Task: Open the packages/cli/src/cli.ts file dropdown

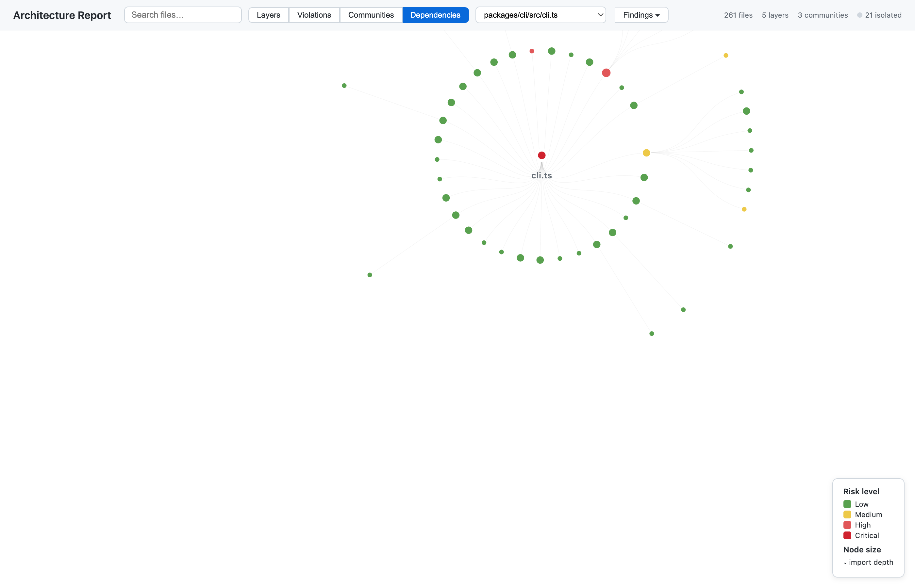Action: [541, 15]
